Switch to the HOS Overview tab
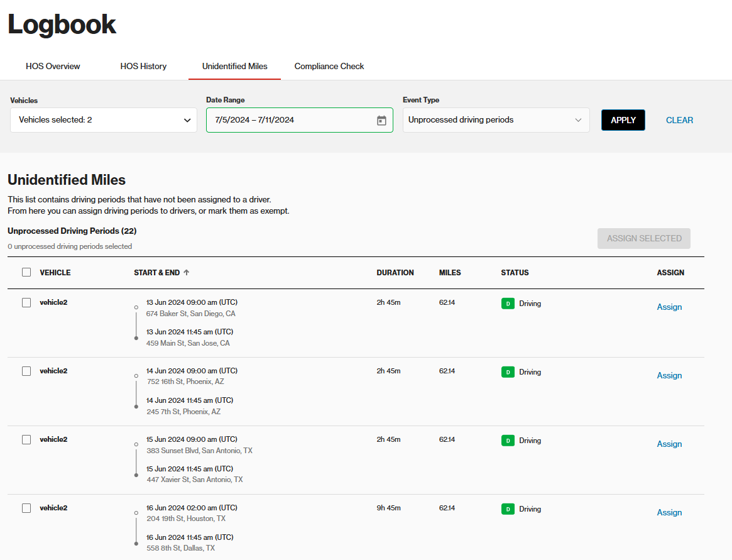Viewport: 732px width, 560px height. (x=53, y=66)
